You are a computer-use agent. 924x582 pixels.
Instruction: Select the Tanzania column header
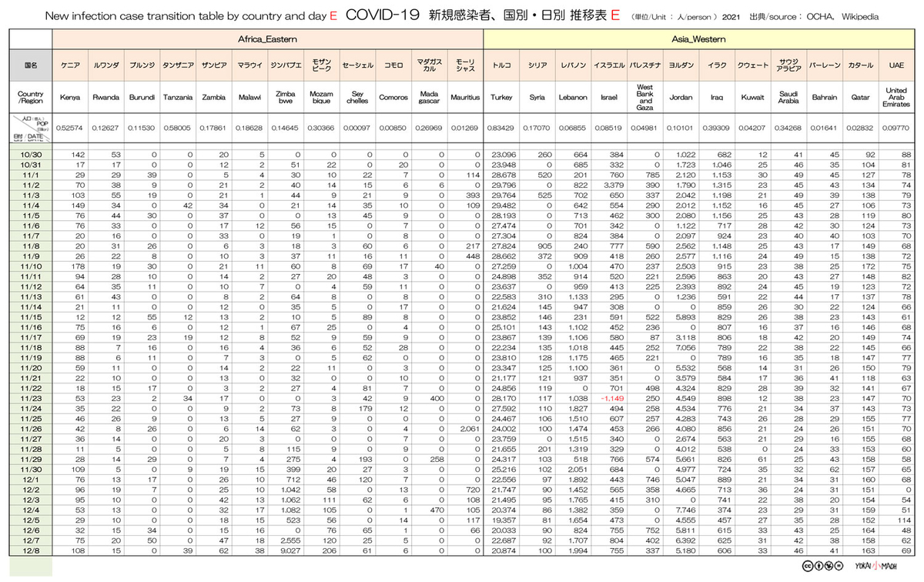click(178, 98)
